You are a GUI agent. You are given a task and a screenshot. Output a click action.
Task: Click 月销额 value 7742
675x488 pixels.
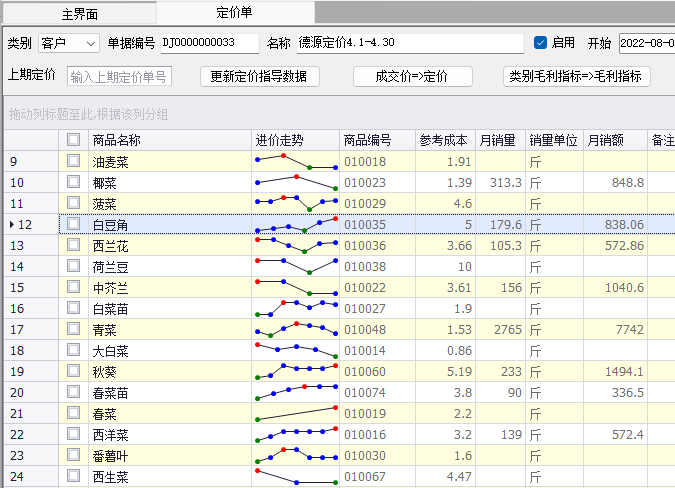tap(630, 330)
